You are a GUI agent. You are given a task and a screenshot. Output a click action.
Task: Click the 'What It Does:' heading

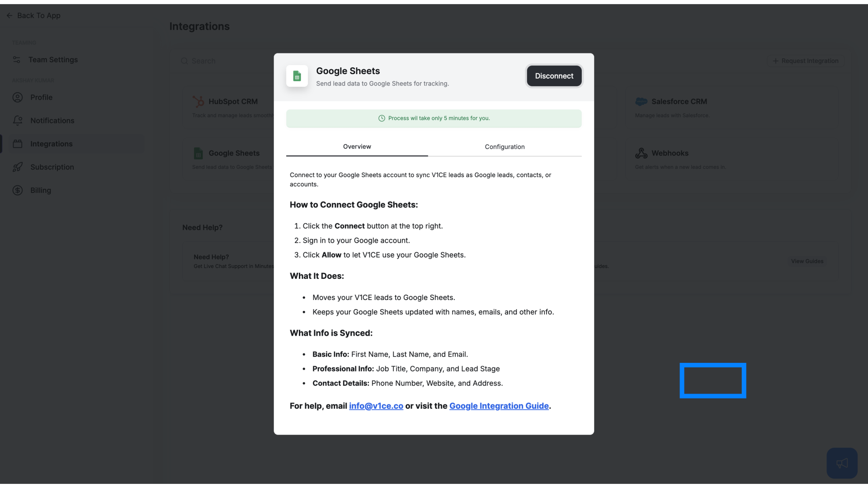click(x=316, y=276)
